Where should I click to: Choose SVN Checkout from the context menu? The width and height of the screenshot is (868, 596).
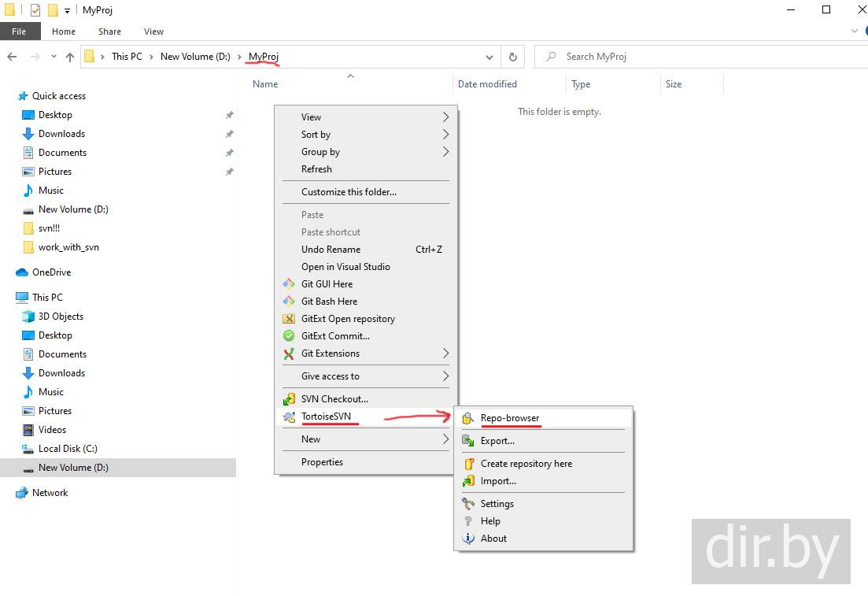334,399
